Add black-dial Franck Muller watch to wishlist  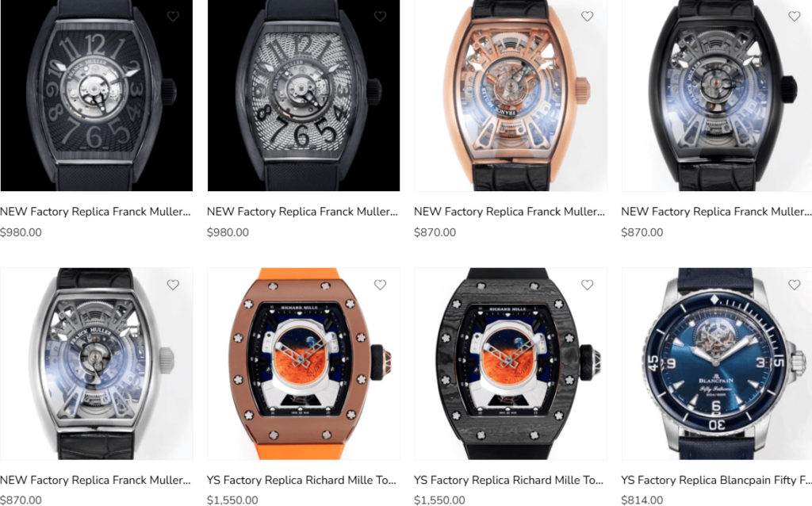coord(173,17)
